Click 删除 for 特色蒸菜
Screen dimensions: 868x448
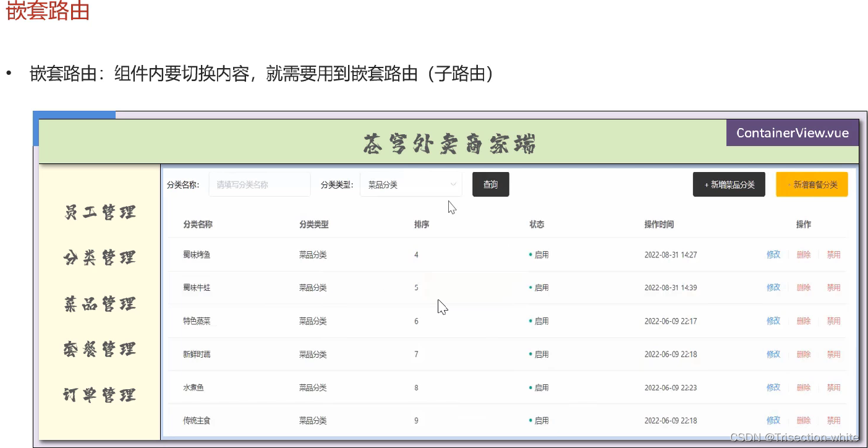804,321
